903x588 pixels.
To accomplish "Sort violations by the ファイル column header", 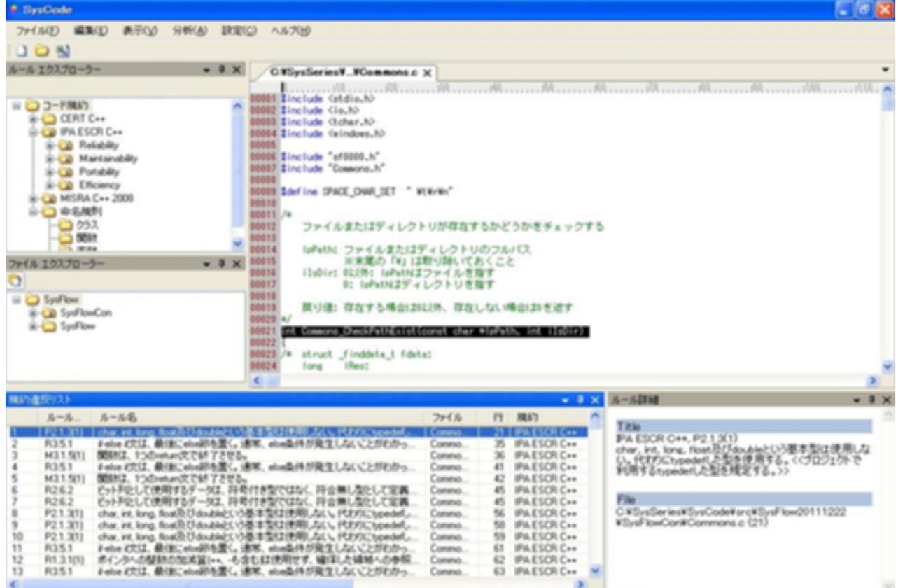I will click(x=447, y=417).
